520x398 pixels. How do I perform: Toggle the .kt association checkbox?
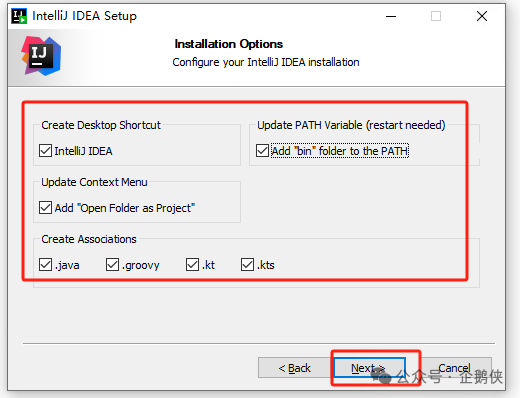[x=192, y=265]
